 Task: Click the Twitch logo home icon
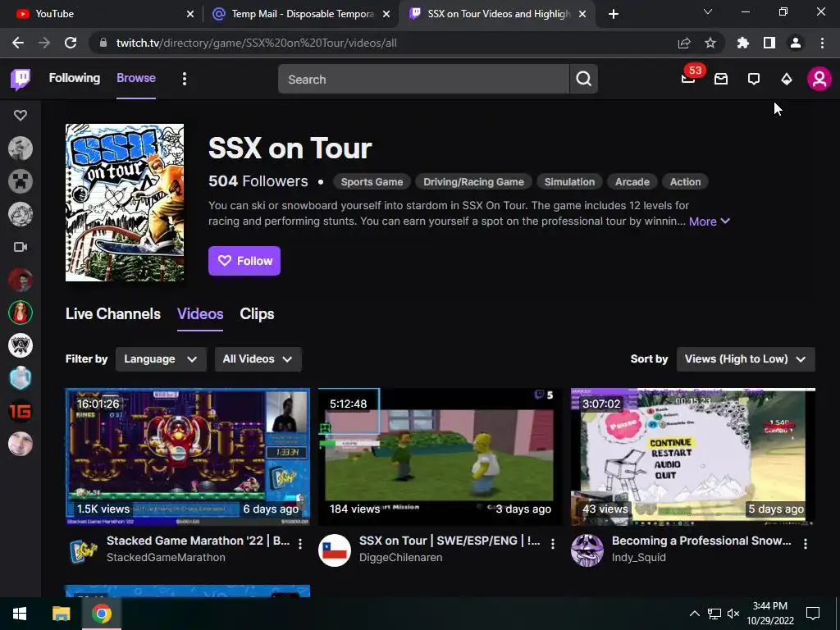click(21, 80)
